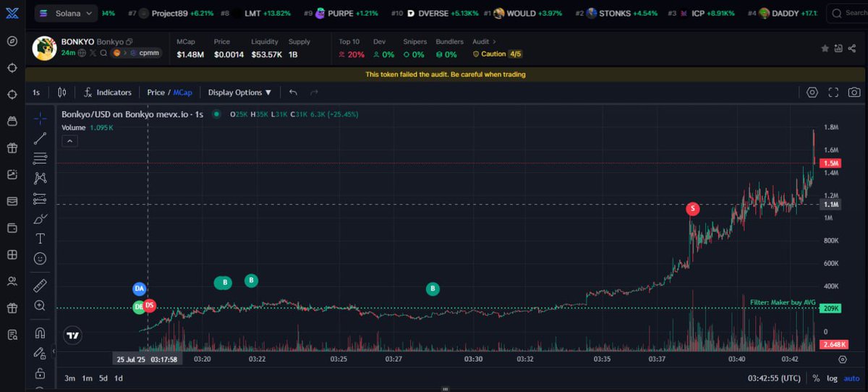Open the 1s interval selector
This screenshot has height=392, width=868.
tap(36, 93)
